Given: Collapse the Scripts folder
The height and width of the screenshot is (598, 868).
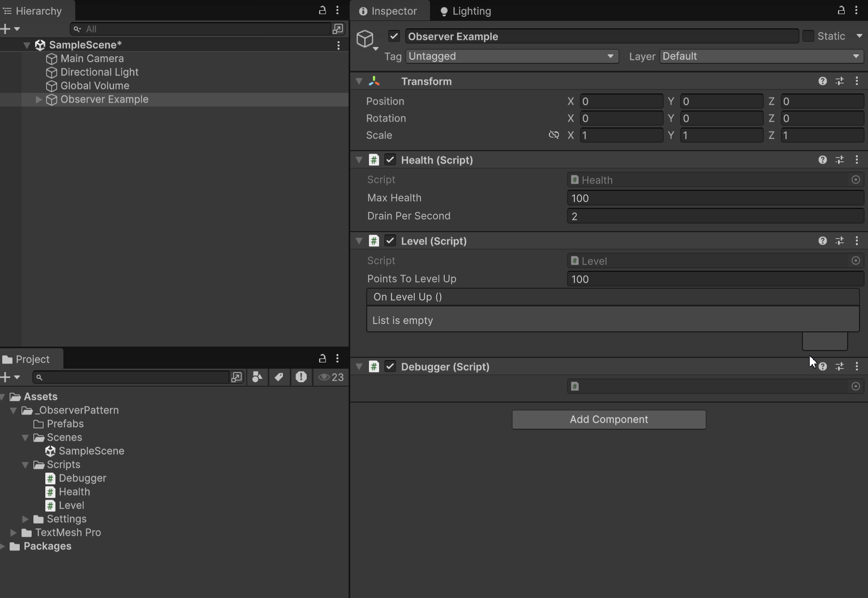Looking at the screenshot, I should pos(25,465).
